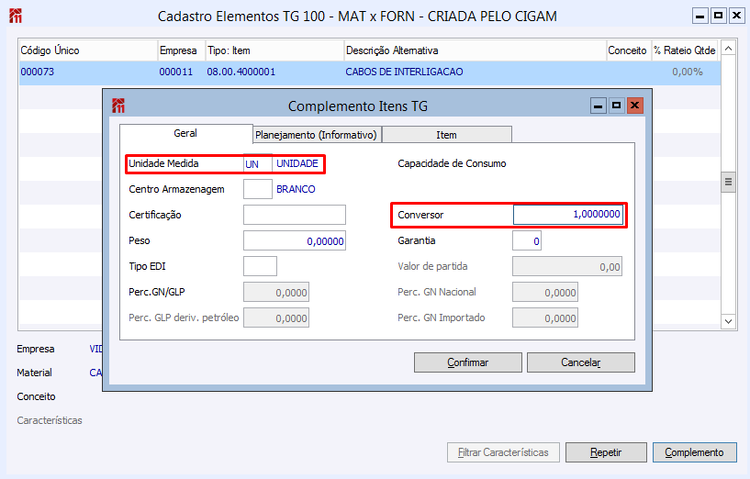750x479 pixels.
Task: Maximize the Complemento Itens TG dialog
Action: tap(616, 105)
